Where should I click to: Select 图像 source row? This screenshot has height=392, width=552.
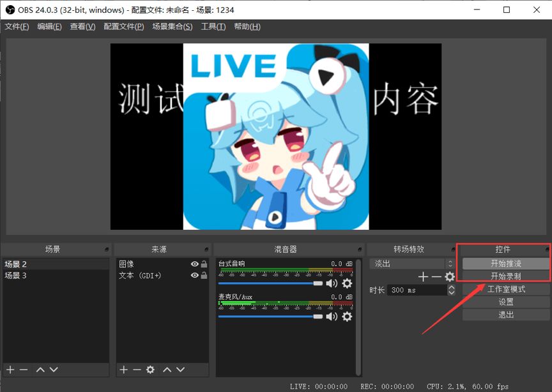coord(162,264)
